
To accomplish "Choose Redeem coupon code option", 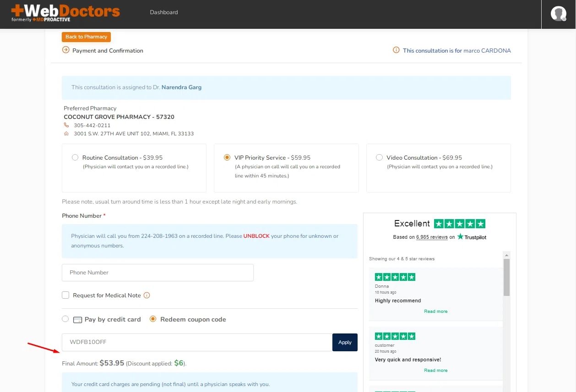I will (153, 319).
